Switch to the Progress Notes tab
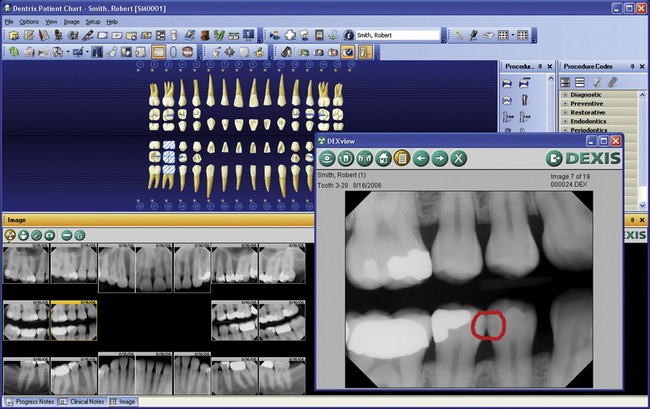Image resolution: width=650 pixels, height=409 pixels. tap(29, 401)
